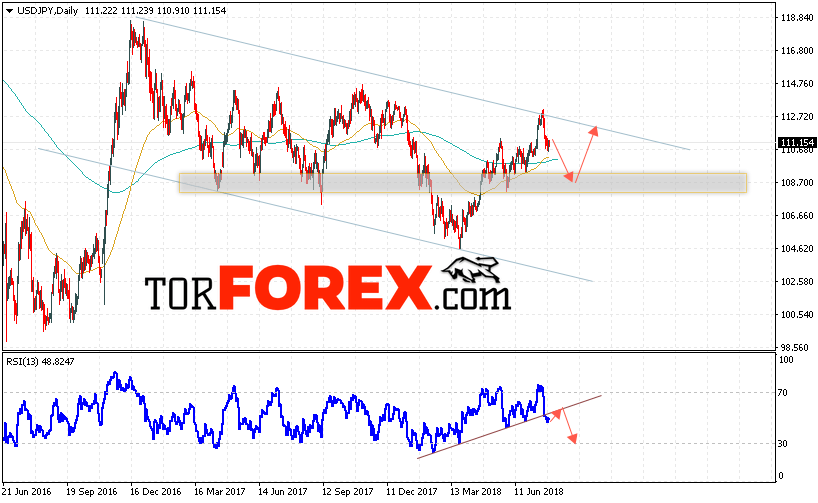Select the current price label 111.154
818x503 pixels.
pyautogui.click(x=797, y=142)
